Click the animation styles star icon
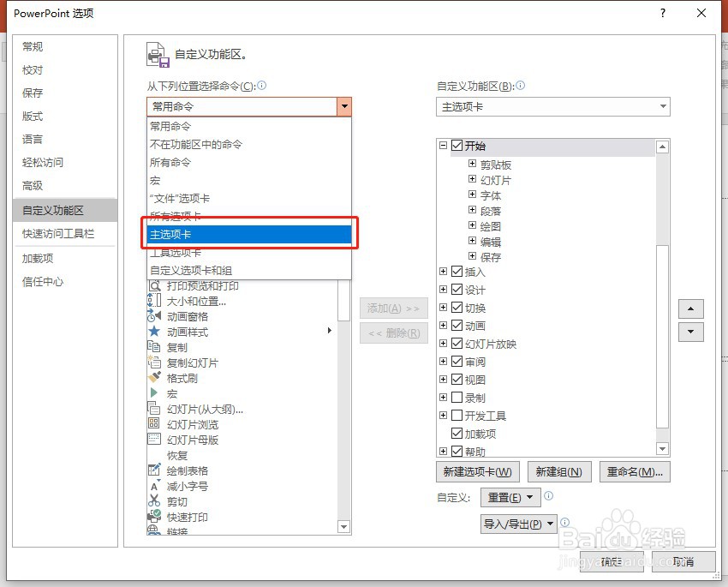The image size is (728, 587). point(153,332)
